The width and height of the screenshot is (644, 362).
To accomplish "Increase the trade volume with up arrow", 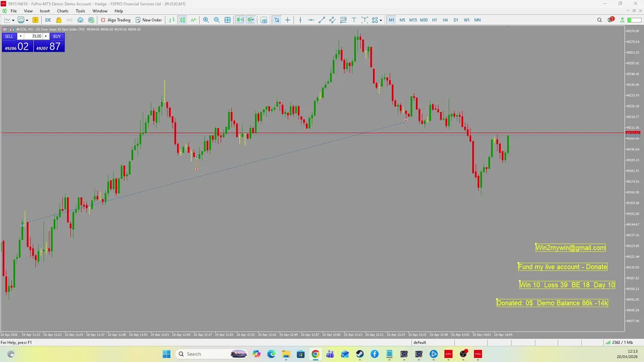I will [46, 36].
